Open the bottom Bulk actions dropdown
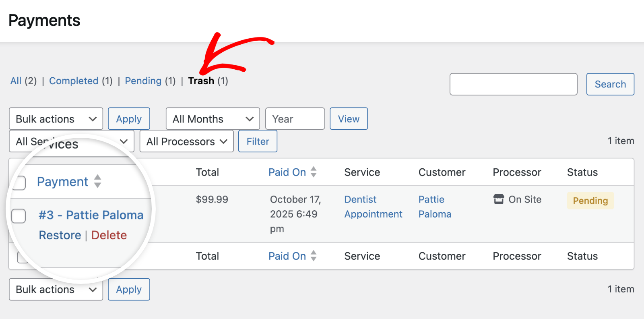644x319 pixels. coord(56,289)
